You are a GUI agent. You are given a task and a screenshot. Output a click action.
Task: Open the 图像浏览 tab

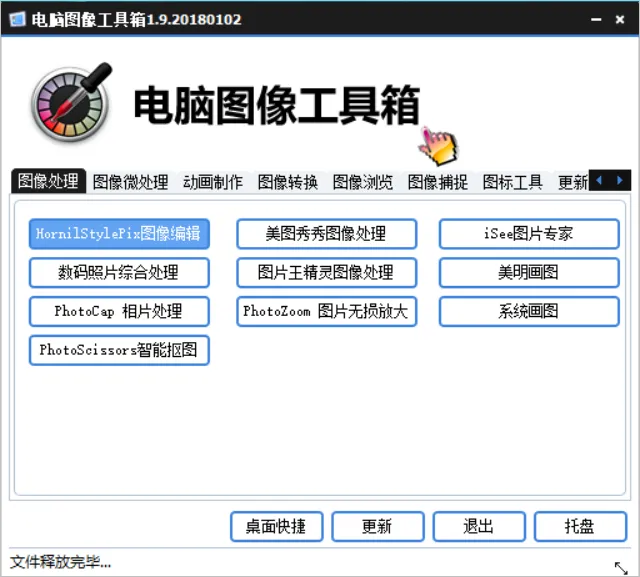point(363,182)
